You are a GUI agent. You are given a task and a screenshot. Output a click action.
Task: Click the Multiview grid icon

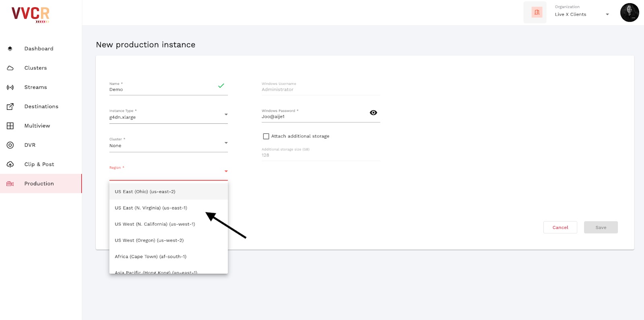pos(10,126)
